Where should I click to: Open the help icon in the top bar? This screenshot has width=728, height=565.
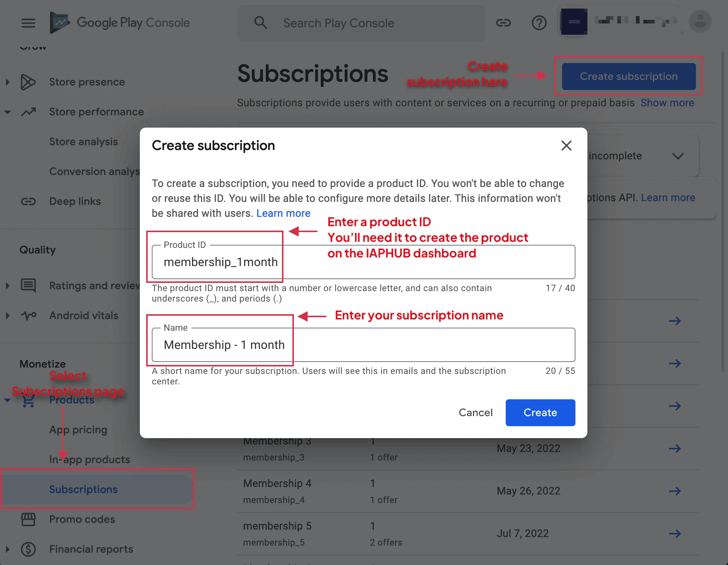coord(539,23)
